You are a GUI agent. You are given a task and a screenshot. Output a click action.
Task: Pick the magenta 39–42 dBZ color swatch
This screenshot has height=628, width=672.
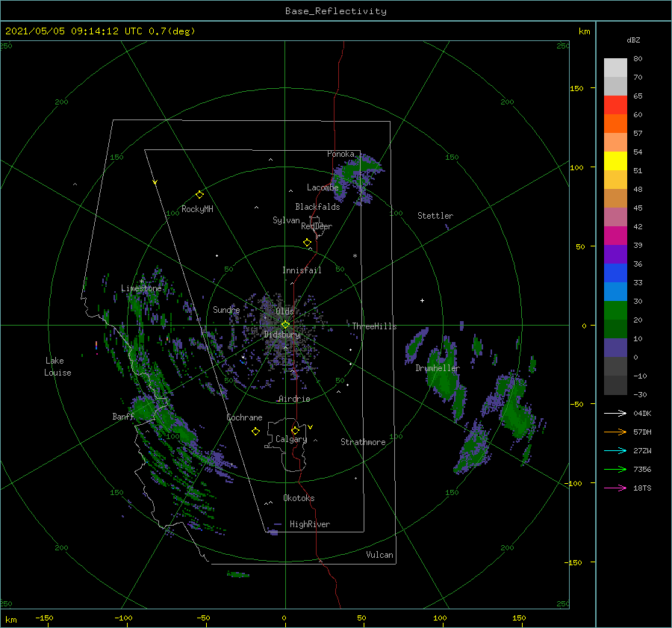[615, 236]
